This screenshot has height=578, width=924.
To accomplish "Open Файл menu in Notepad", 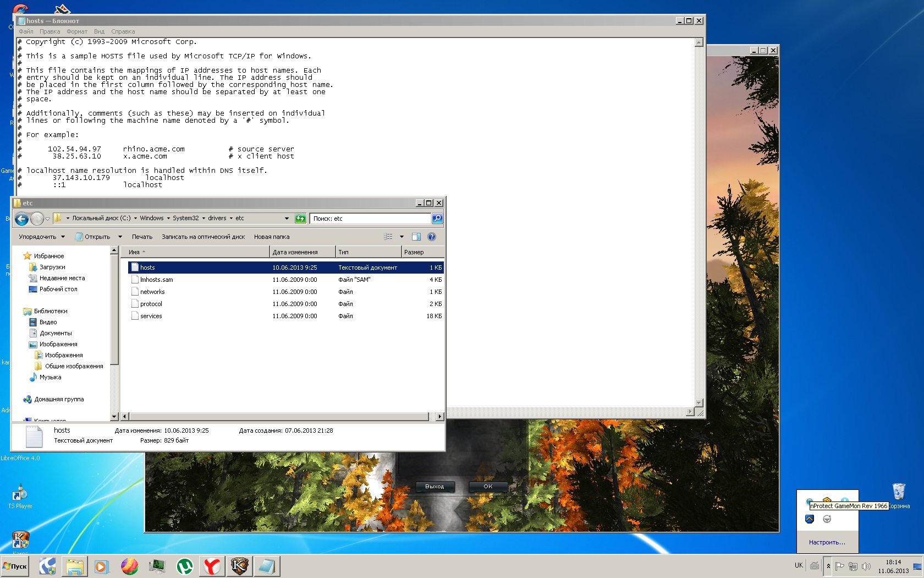I will [x=26, y=31].
